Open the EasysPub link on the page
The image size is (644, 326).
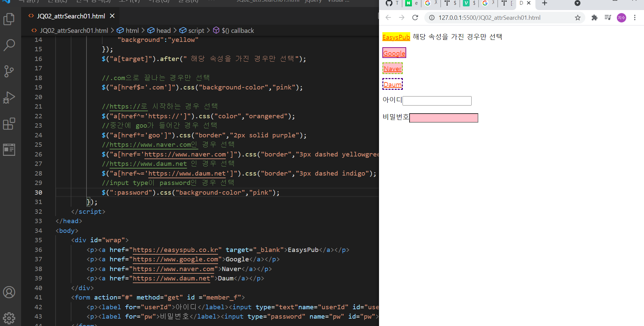[396, 37]
